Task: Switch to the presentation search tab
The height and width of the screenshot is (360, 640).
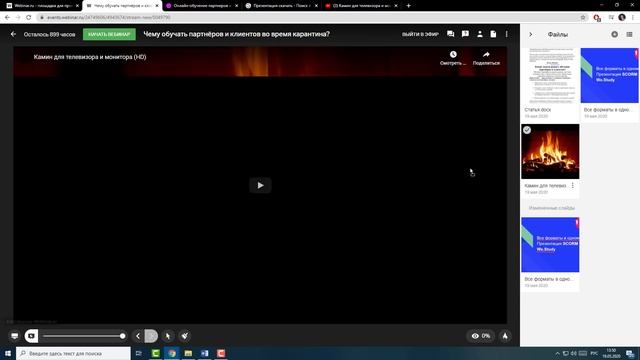Action: [x=281, y=6]
